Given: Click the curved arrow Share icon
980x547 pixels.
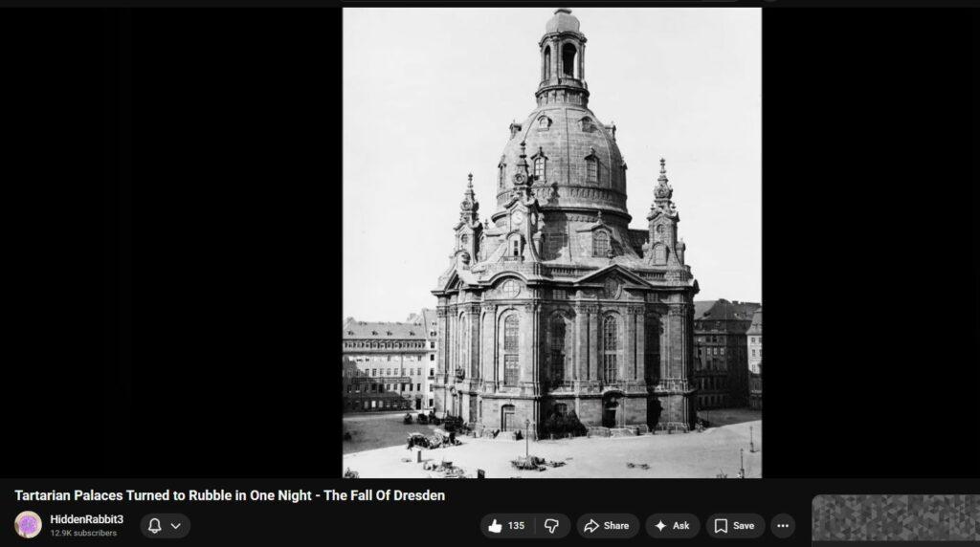Looking at the screenshot, I should click(591, 526).
